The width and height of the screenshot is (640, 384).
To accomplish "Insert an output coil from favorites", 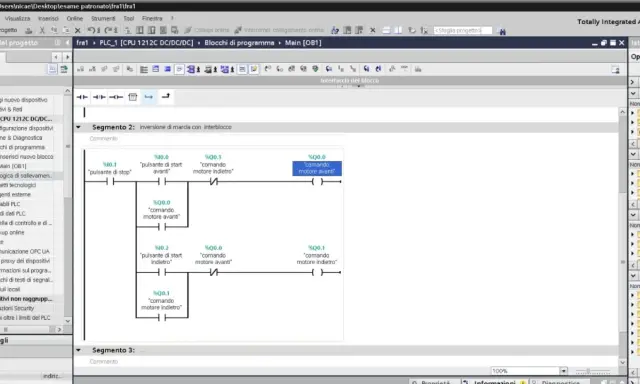I will [x=116, y=97].
